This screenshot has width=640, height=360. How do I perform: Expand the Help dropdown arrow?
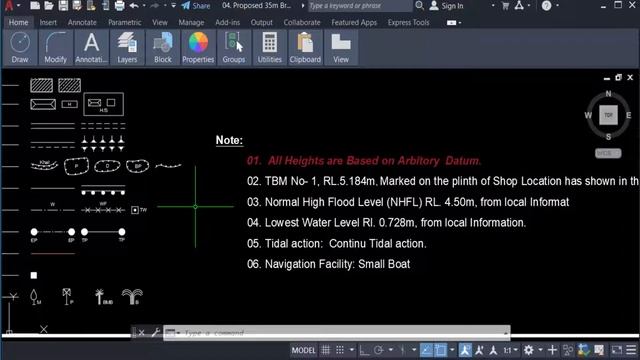(557, 6)
